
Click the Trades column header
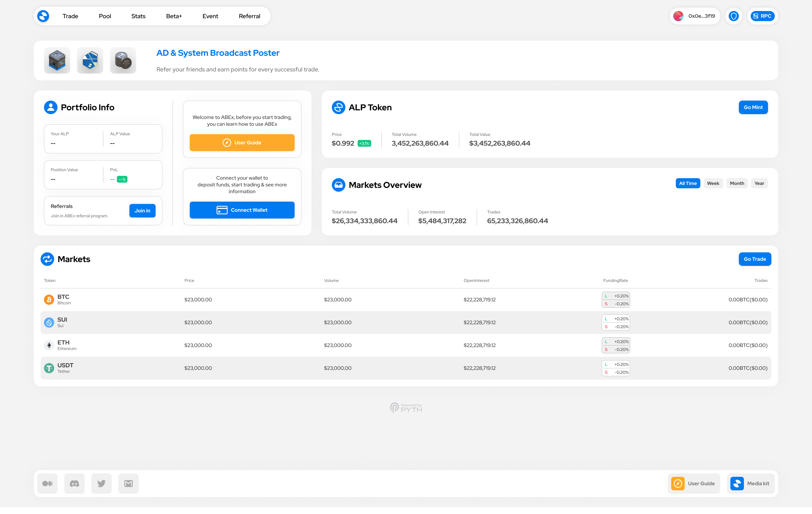point(761,280)
